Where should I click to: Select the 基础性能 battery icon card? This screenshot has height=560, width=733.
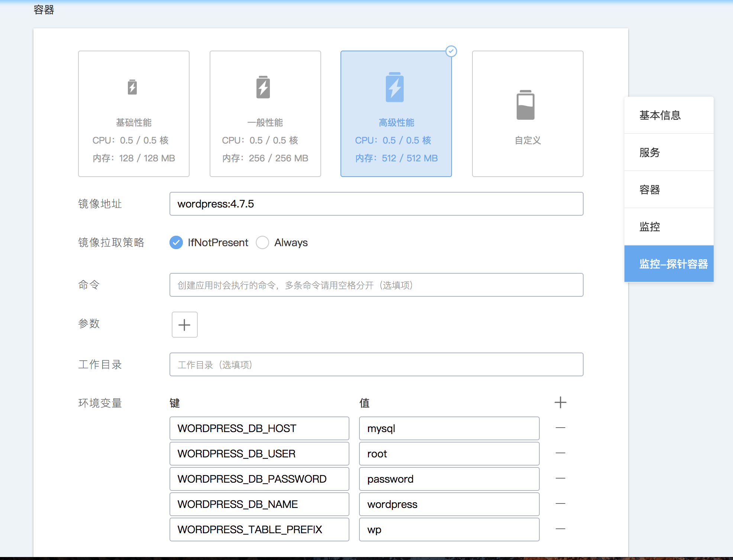click(132, 87)
